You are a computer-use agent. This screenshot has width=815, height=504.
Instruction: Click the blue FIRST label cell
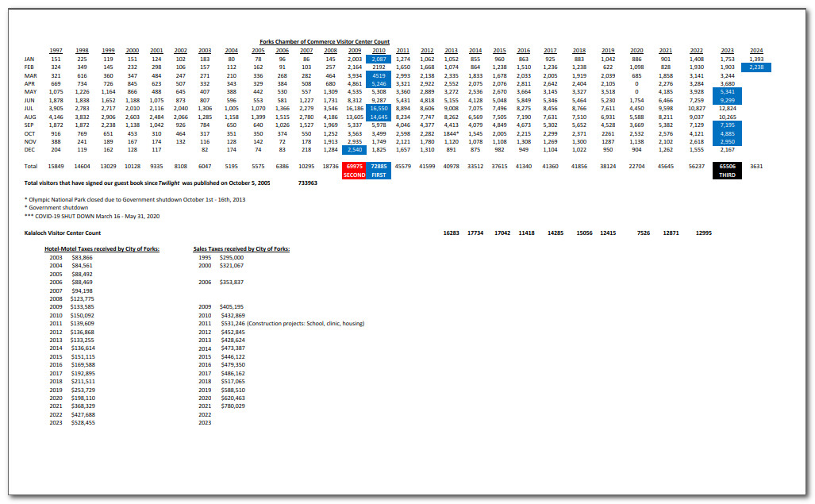(x=379, y=175)
